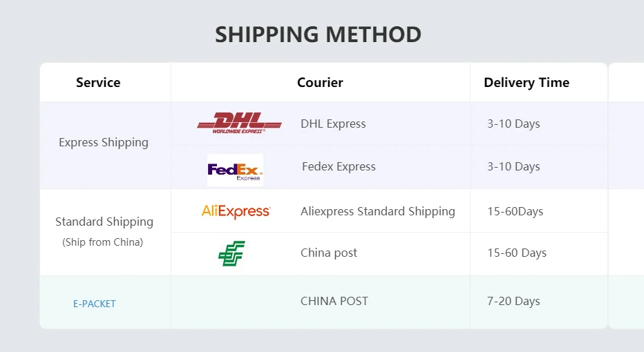Screen dimensions: 644x352
Task: Click the AliExpress logo
Action: tap(236, 211)
